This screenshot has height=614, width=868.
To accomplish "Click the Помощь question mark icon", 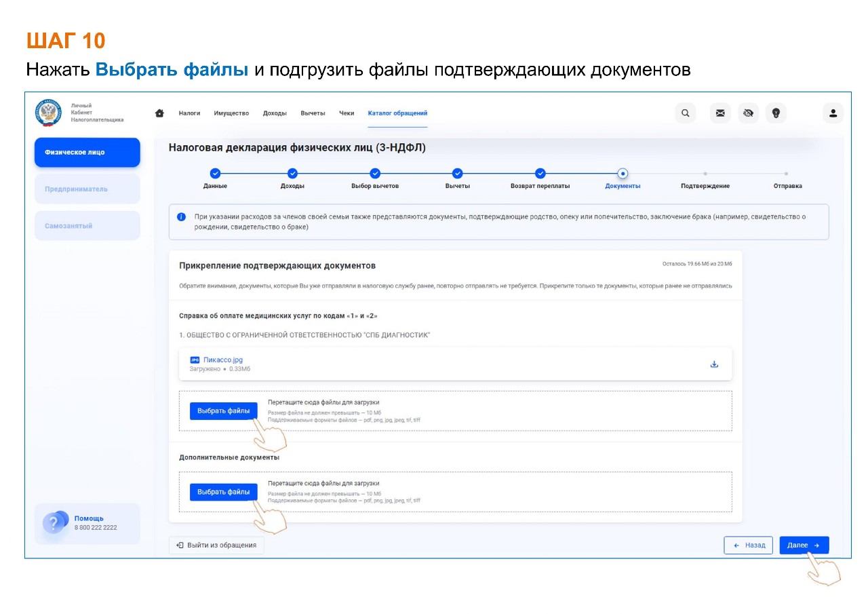I will [x=53, y=523].
